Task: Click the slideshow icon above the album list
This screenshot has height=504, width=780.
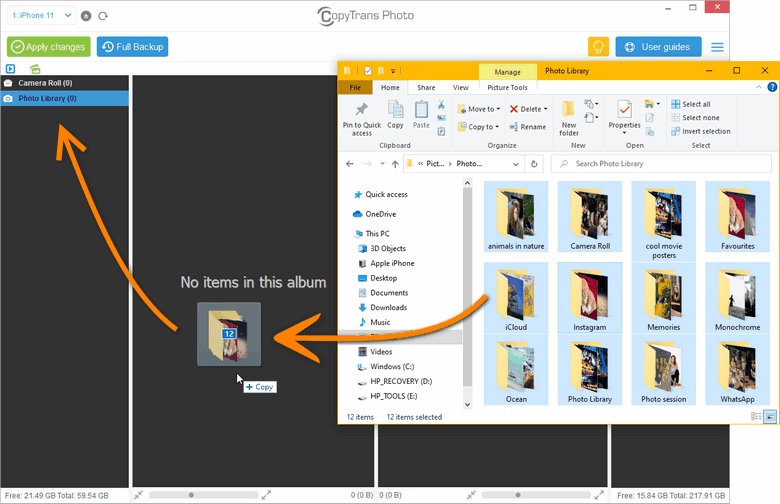Action: 10,69
